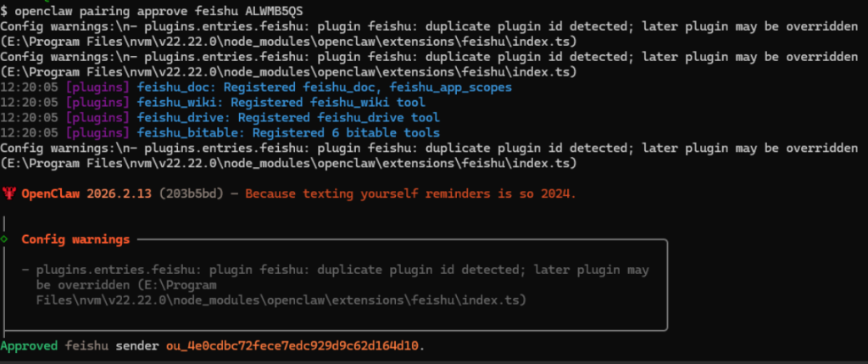Click the OpenClaw lobster icon
The height and width of the screenshot is (364, 868).
coord(8,194)
